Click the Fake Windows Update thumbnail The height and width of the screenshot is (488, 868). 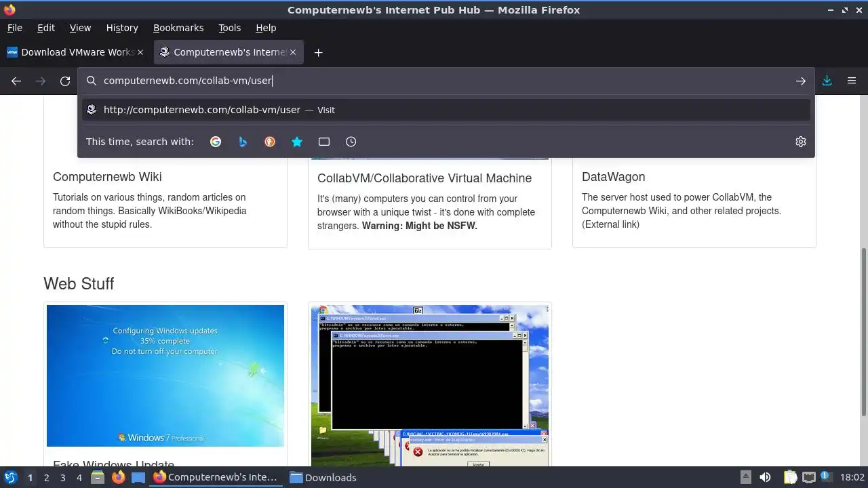tap(165, 375)
